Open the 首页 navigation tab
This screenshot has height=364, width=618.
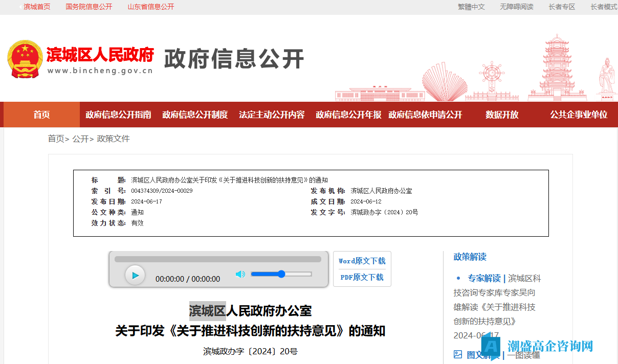click(x=41, y=115)
